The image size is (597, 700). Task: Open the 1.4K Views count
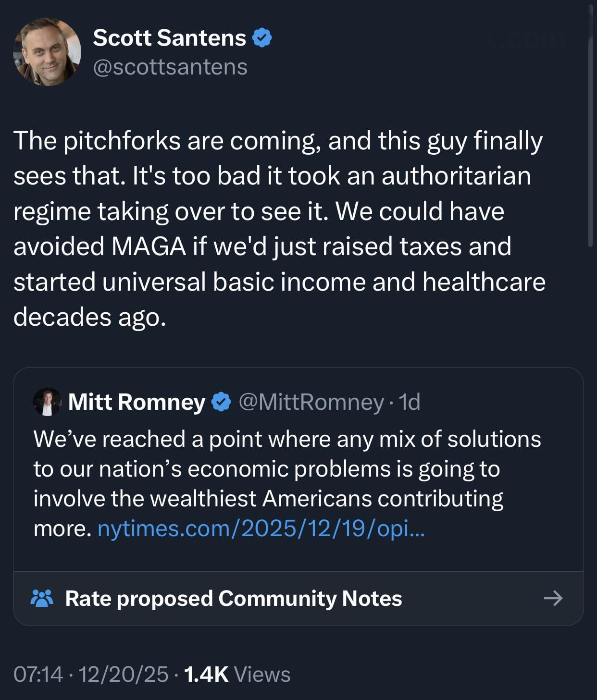237,674
